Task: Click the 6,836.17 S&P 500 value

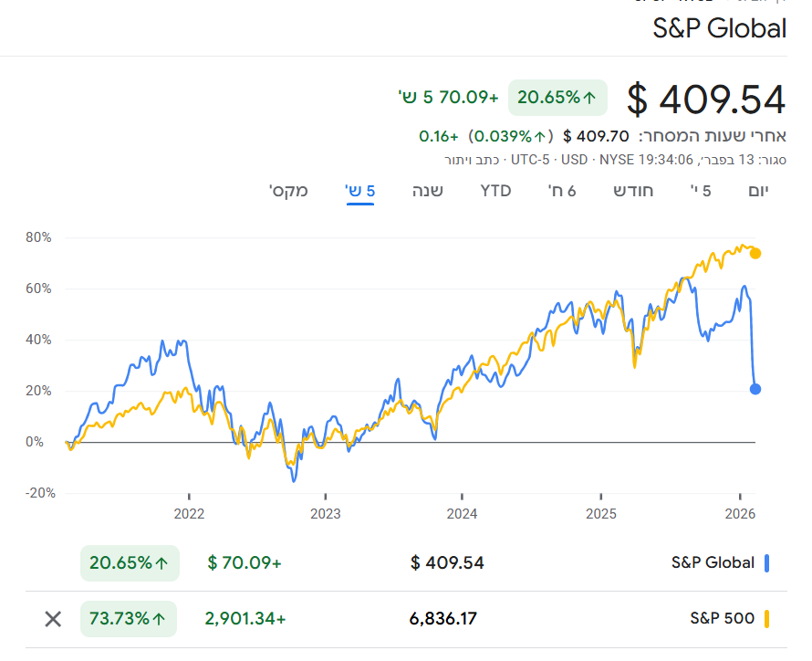Action: tap(443, 619)
